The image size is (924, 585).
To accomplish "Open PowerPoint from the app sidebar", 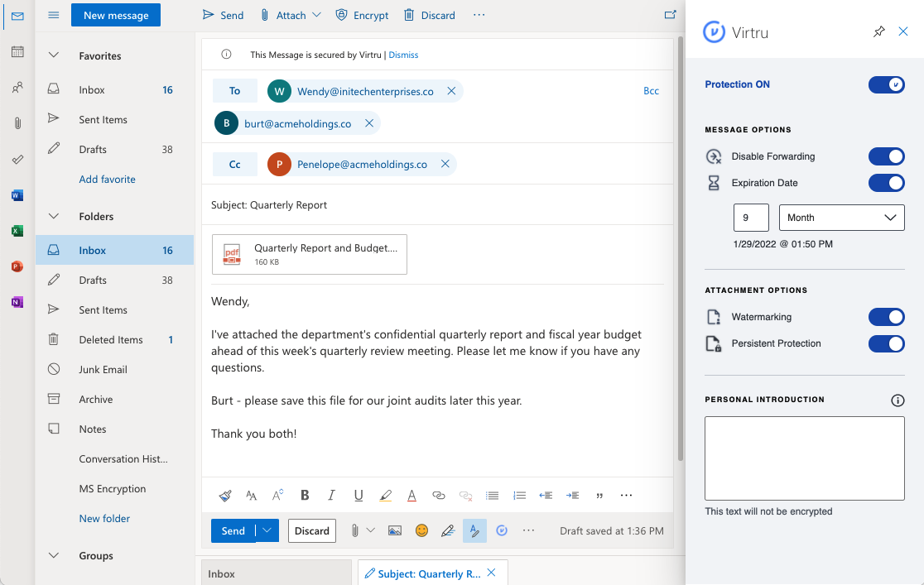I will click(17, 266).
